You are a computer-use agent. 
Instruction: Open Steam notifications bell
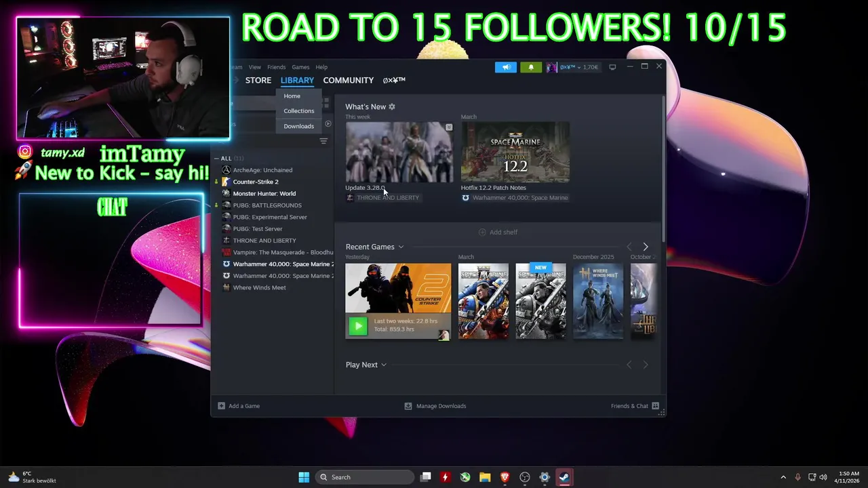(x=531, y=67)
